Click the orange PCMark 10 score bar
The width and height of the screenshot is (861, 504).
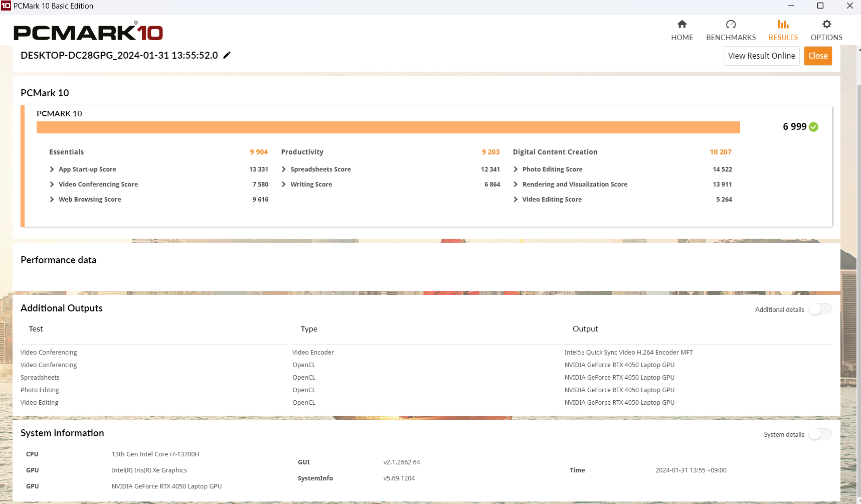click(388, 127)
